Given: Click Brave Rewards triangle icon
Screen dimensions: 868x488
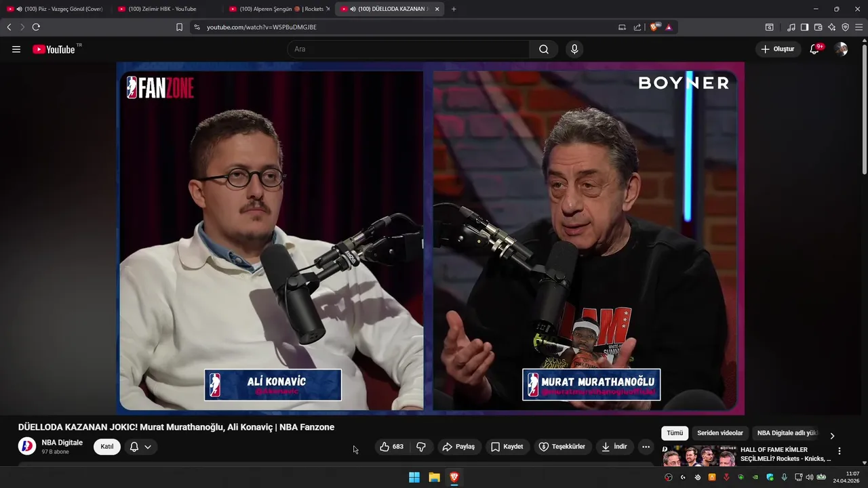Looking at the screenshot, I should click(669, 27).
